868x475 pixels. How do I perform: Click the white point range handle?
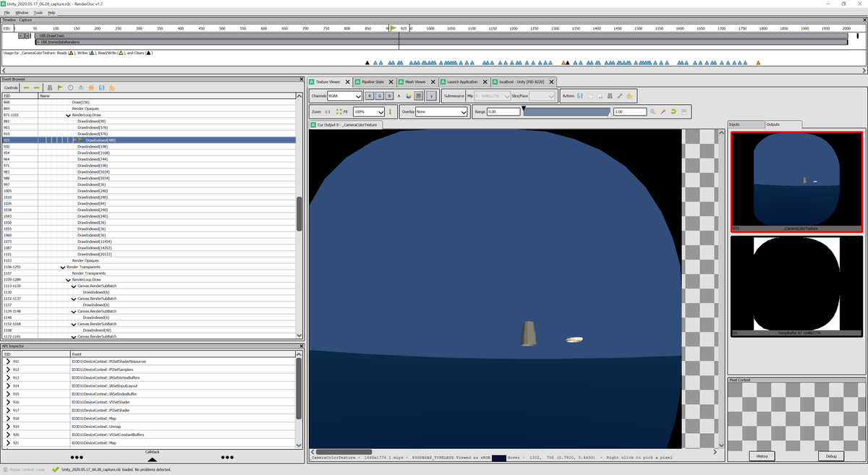[610, 115]
